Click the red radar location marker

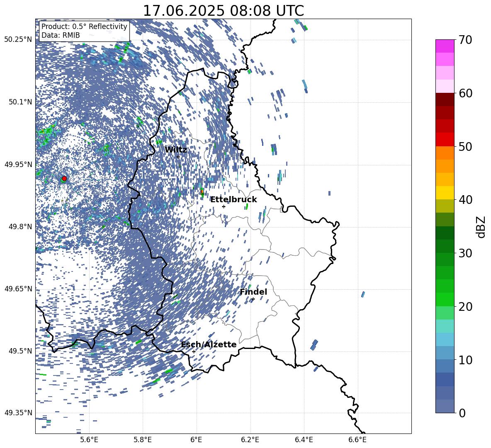[x=64, y=179]
